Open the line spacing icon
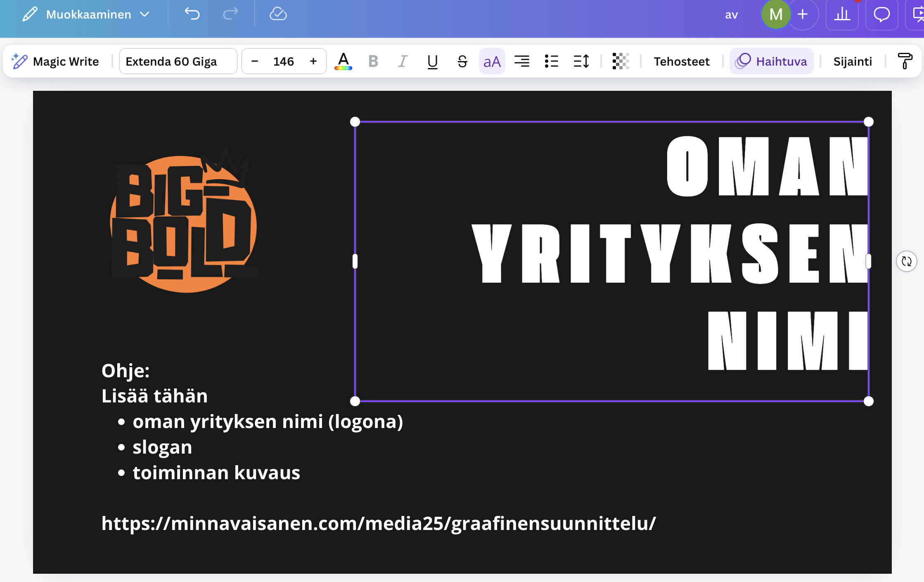Image resolution: width=924 pixels, height=582 pixels. (x=581, y=61)
